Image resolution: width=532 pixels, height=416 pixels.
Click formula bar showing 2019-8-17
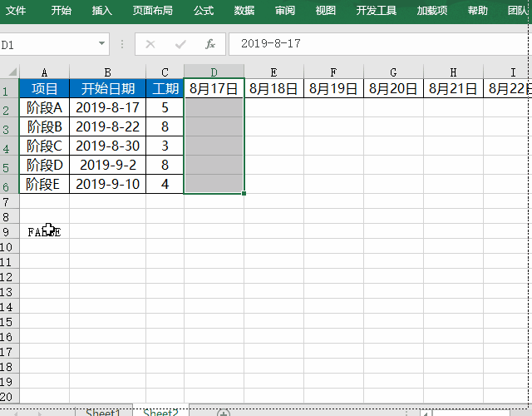[378, 44]
